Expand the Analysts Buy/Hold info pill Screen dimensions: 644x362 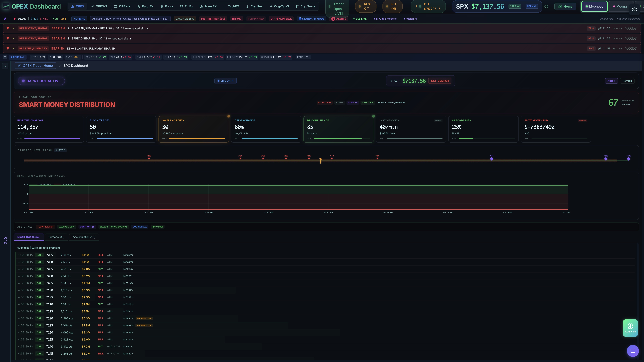pyautogui.click(x=130, y=19)
